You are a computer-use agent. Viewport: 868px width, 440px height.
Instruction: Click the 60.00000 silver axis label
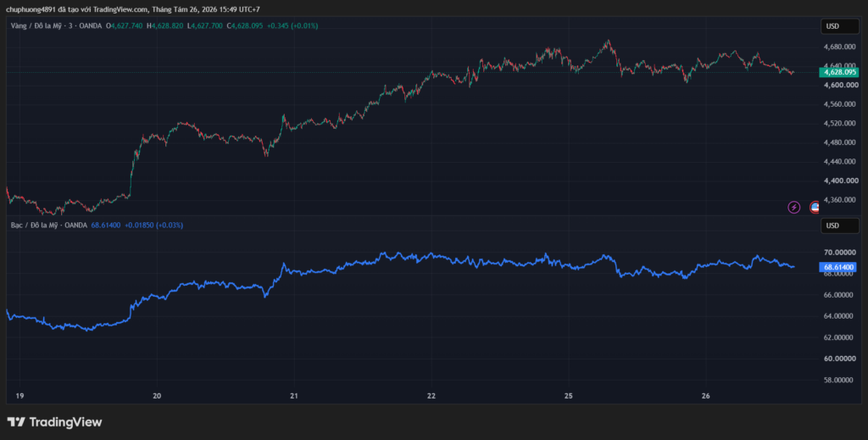coord(840,359)
